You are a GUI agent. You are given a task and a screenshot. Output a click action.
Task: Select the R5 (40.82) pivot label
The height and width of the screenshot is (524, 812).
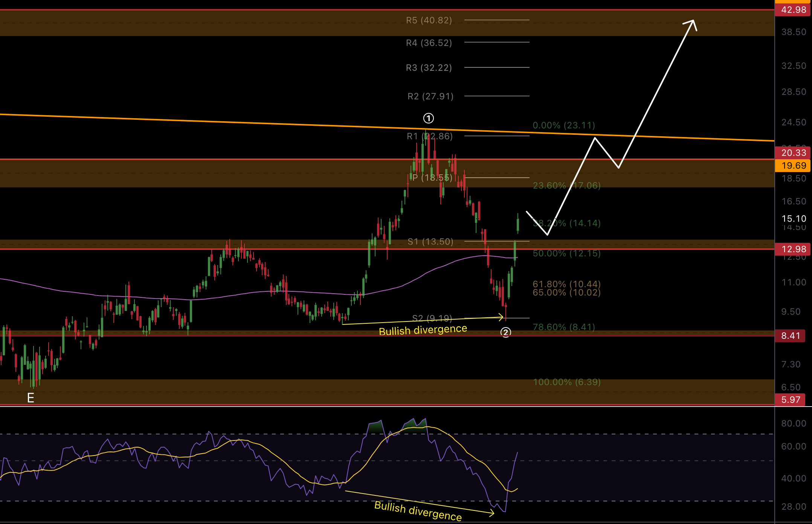(429, 20)
